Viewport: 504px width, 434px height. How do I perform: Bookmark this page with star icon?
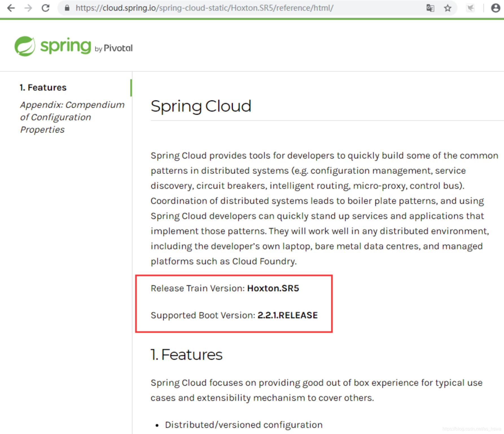tap(448, 8)
